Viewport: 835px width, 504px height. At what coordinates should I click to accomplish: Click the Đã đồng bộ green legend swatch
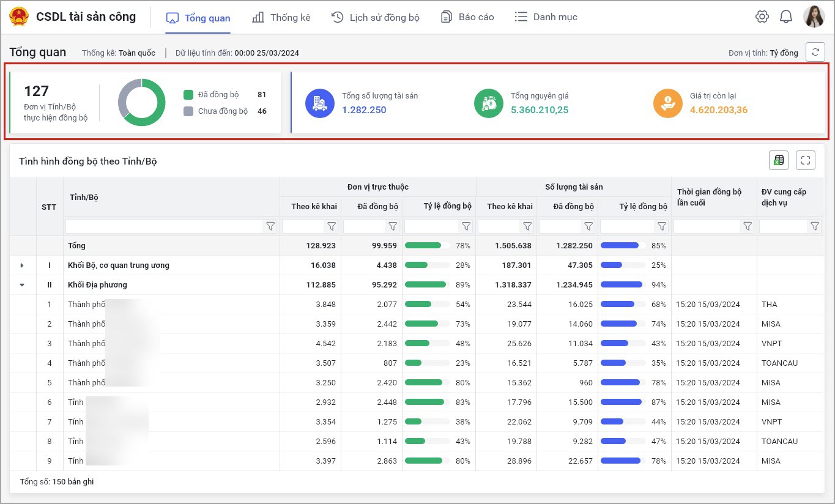(188, 95)
